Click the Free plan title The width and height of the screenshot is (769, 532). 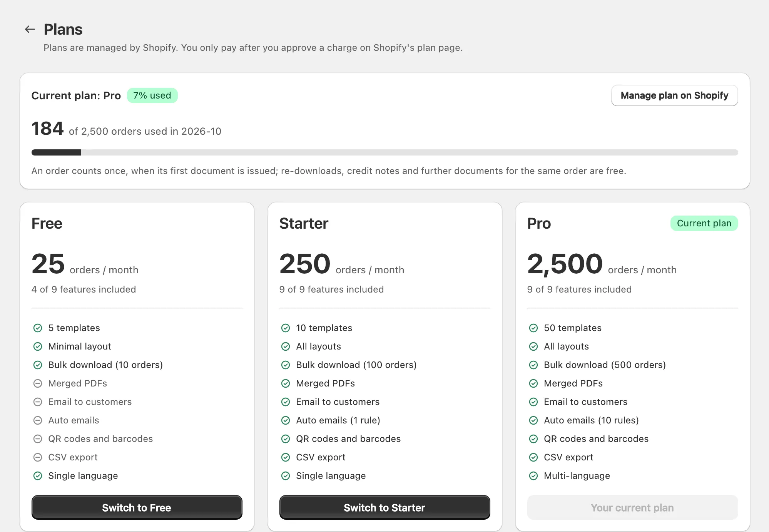pos(47,223)
